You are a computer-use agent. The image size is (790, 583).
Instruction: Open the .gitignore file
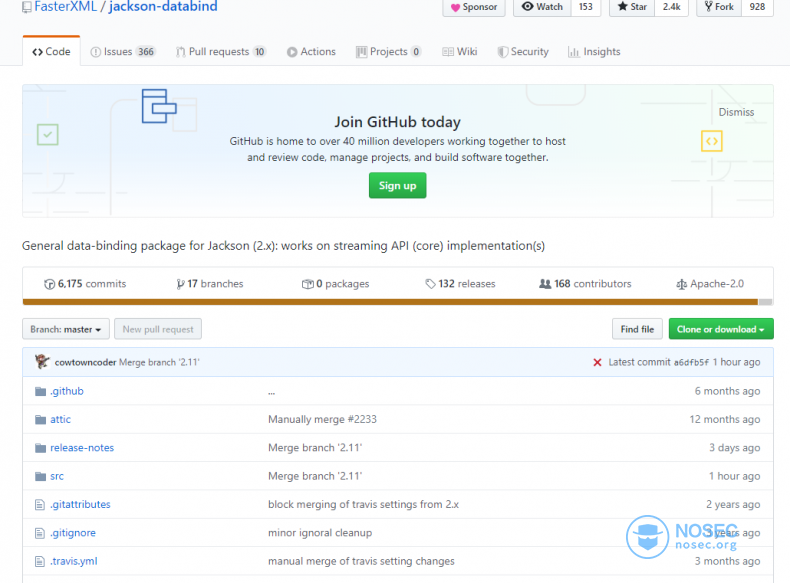73,533
